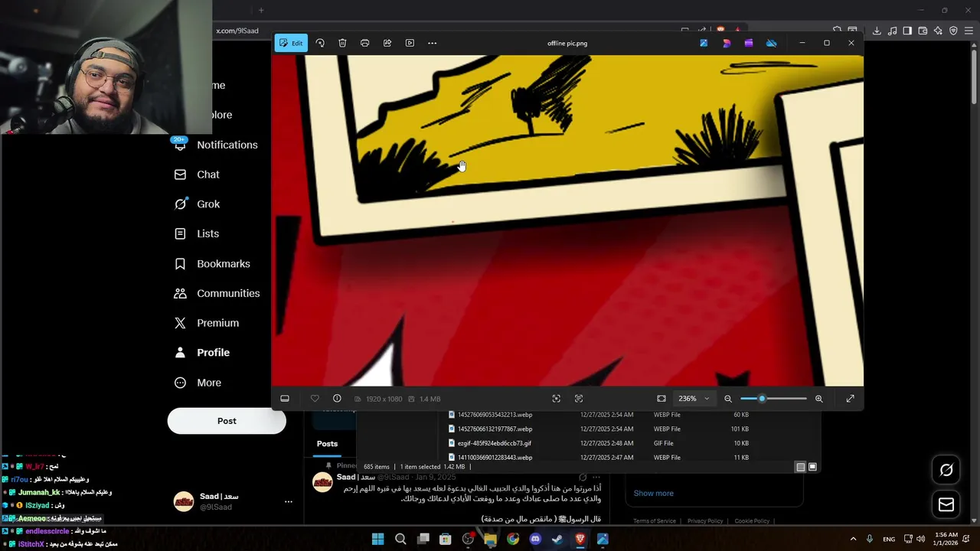Viewport: 980px width, 551px height.
Task: Scan text in the image
Action: (579, 399)
